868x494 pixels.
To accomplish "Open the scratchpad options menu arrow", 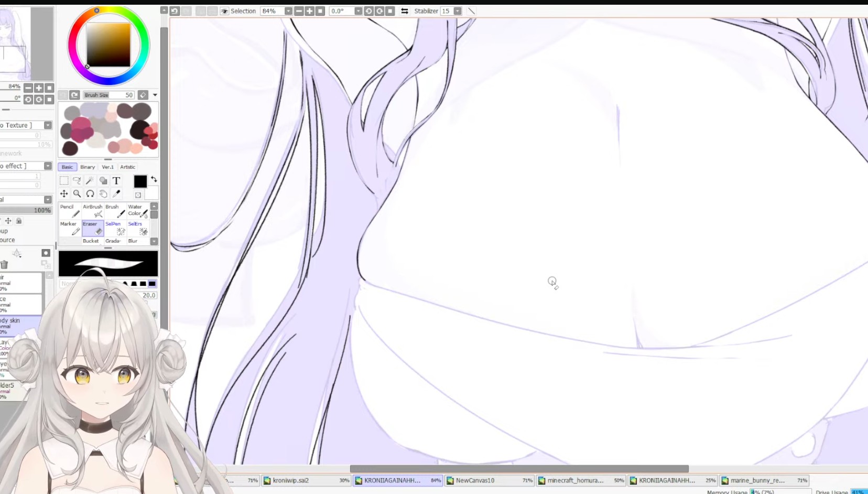I will point(155,95).
